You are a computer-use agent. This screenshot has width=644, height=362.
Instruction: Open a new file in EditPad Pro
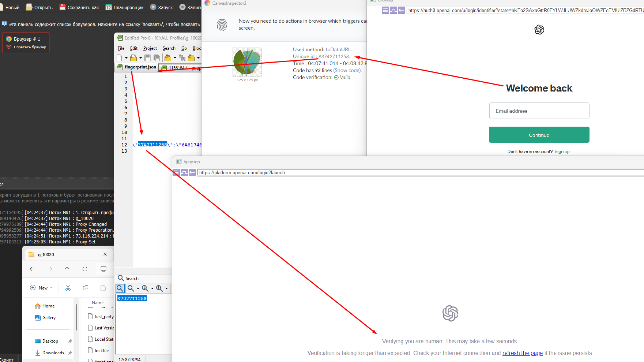pyautogui.click(x=120, y=57)
